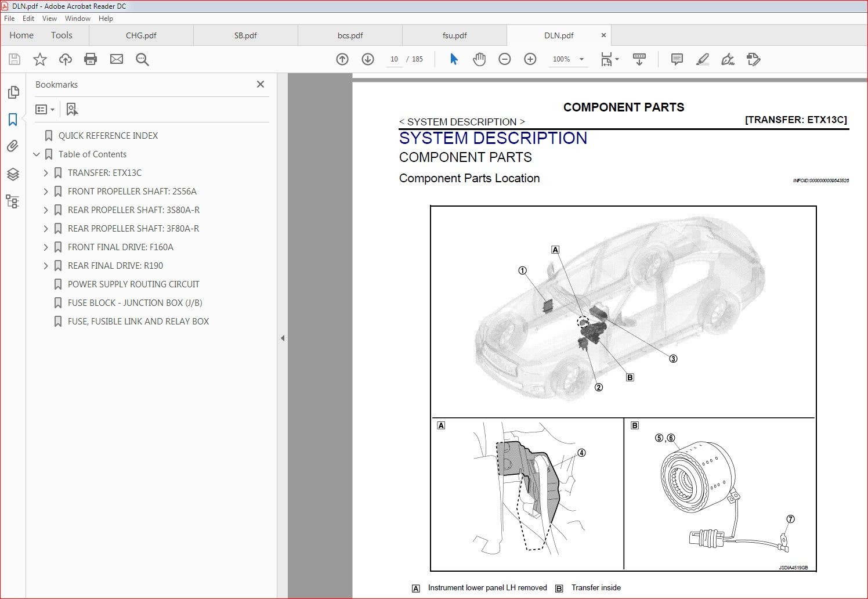This screenshot has height=599, width=868.
Task: Add a comment with sticky note icon
Action: pyautogui.click(x=677, y=59)
